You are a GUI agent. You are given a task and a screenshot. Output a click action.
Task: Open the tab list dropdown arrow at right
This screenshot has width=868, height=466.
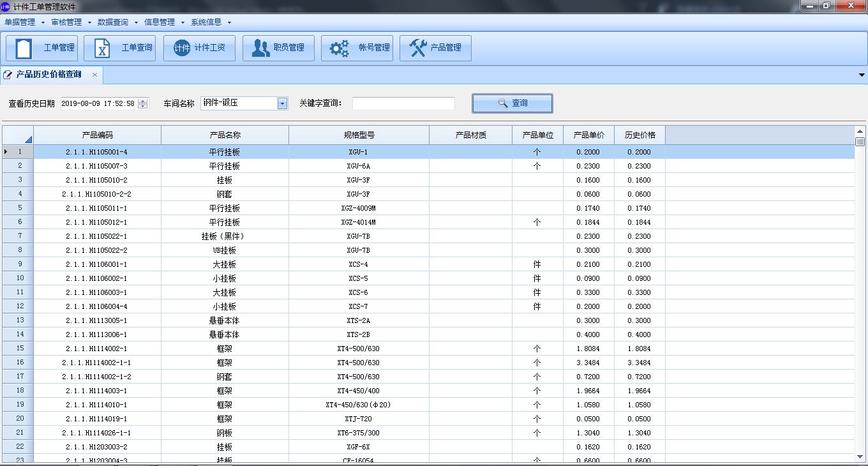(862, 75)
